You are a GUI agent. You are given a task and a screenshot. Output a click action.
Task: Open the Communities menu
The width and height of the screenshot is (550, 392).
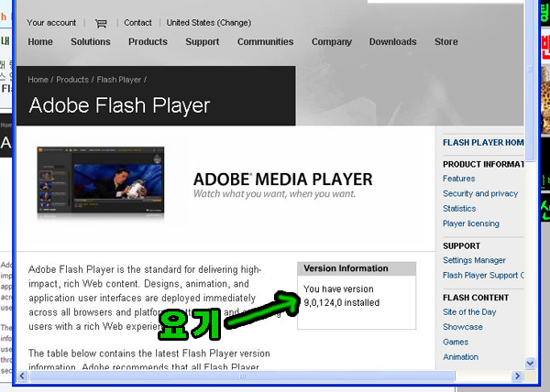(x=265, y=42)
